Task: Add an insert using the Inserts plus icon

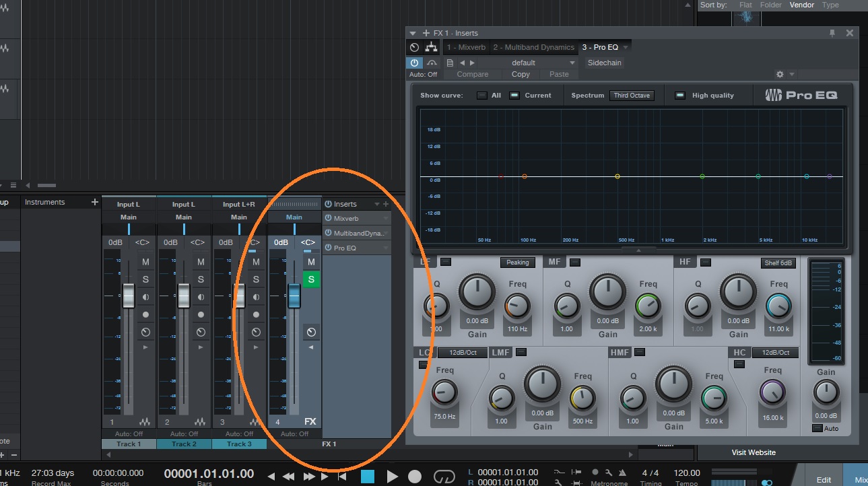Action: [386, 204]
